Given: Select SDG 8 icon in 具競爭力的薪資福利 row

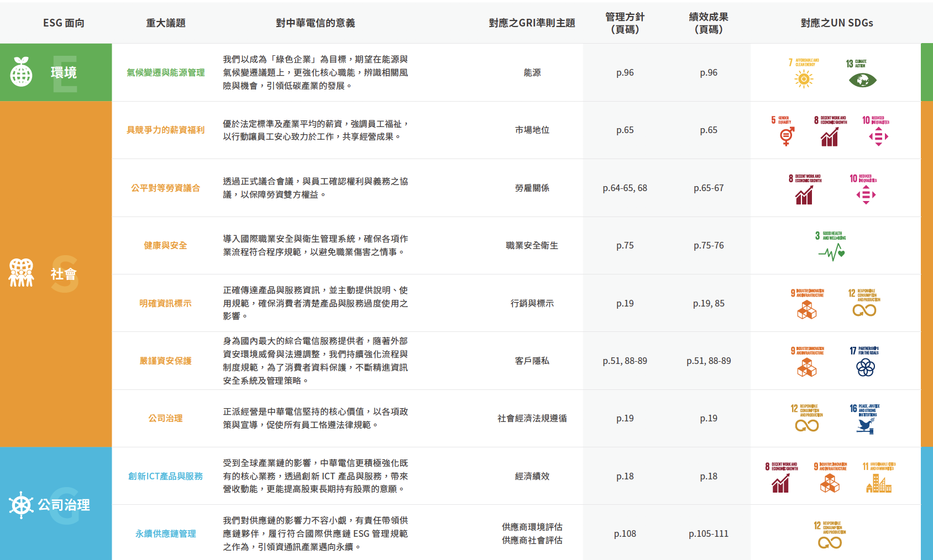Looking at the screenshot, I should pyautogui.click(x=830, y=131).
